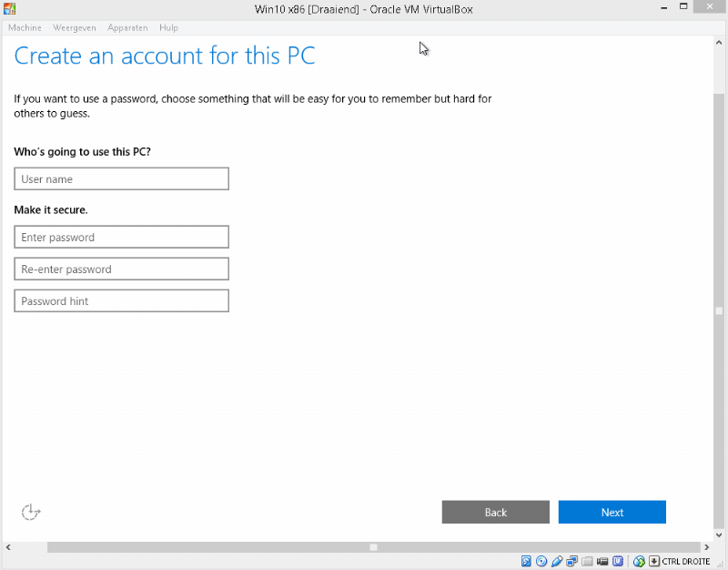Viewport: 728px width, 570px height.
Task: Click the horizontal scrollbar left arrow
Action: coord(8,547)
